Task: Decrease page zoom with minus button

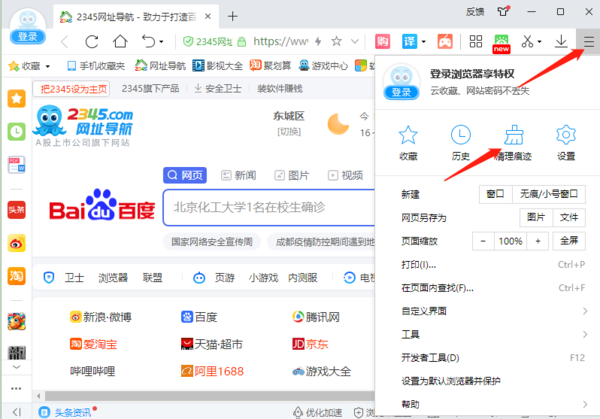Action: (483, 241)
